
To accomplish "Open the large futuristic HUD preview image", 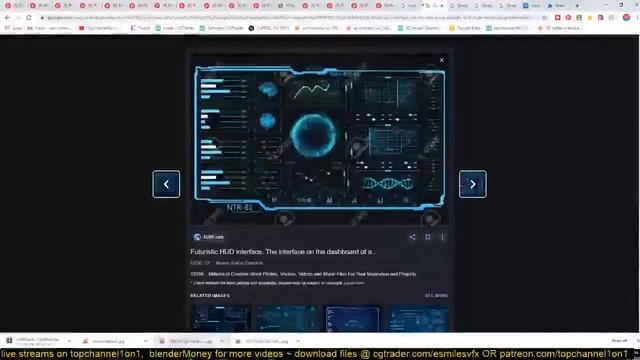I will [x=320, y=139].
